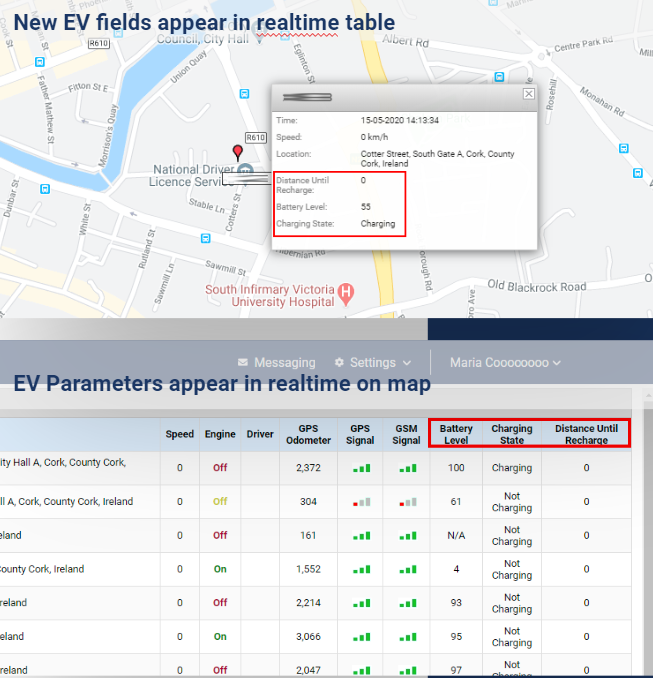
Task: Select the odometer value 304
Action: click(x=308, y=502)
